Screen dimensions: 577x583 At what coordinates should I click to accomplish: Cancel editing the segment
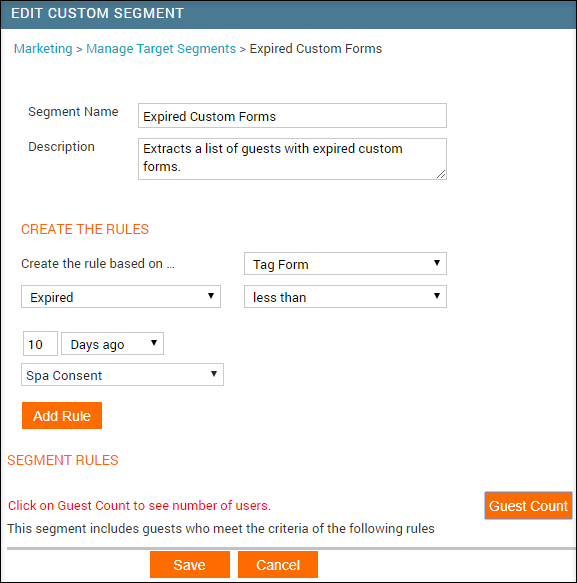pos(278,565)
